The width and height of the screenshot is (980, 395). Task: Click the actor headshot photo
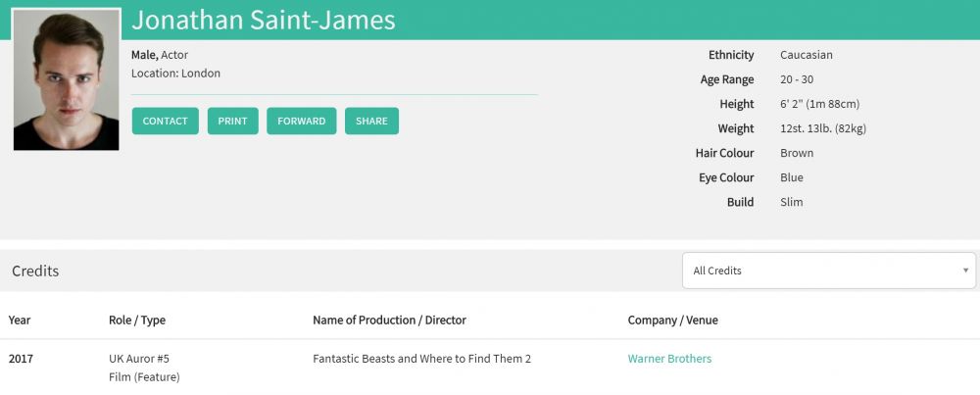(67, 79)
